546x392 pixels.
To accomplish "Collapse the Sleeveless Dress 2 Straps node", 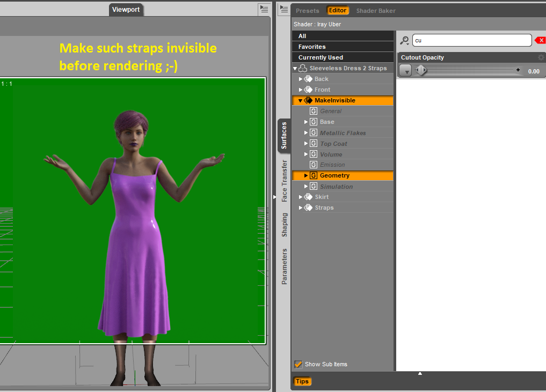I will coord(295,69).
